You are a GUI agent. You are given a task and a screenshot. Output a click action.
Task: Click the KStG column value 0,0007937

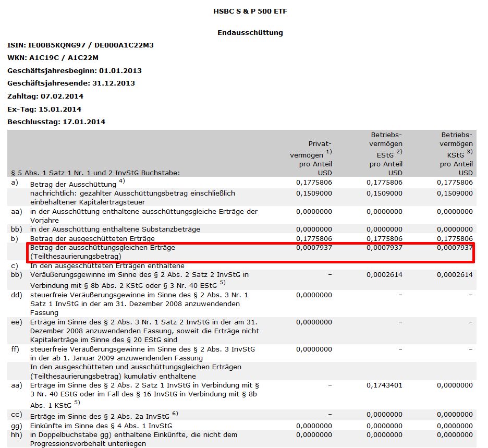455,248
